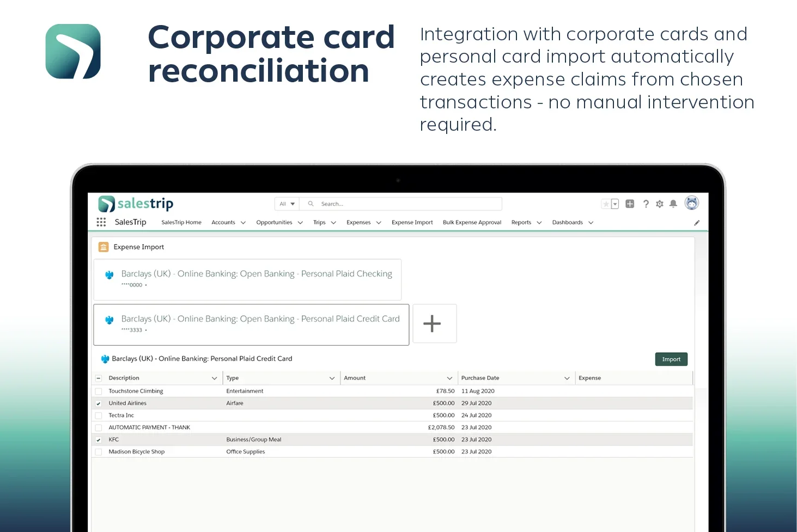Click the salestrip logo
The height and width of the screenshot is (532, 797).
tap(136, 204)
